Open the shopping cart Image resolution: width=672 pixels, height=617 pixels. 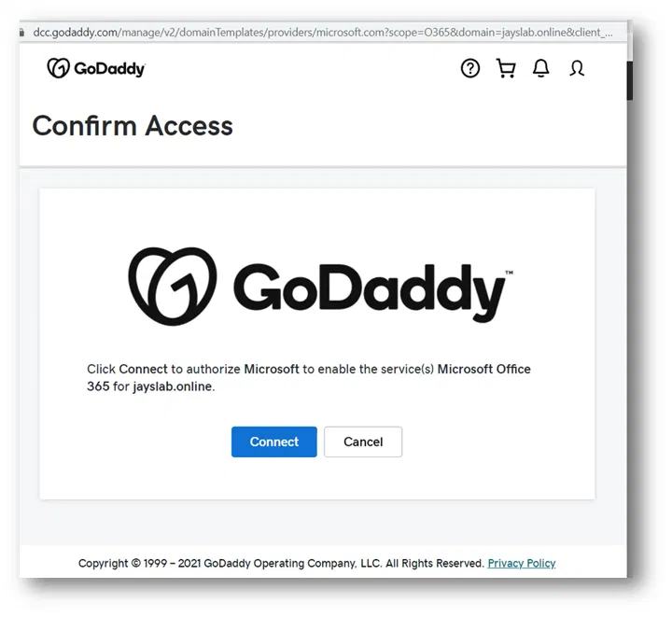point(506,68)
